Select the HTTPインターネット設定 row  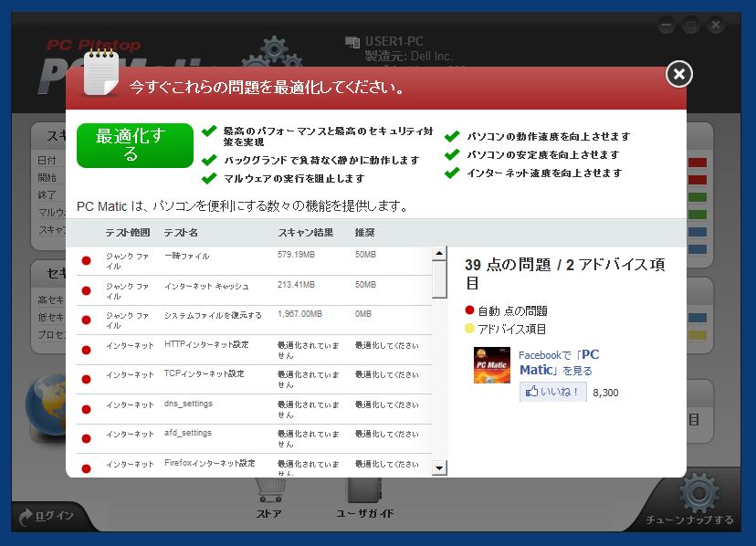click(254, 350)
